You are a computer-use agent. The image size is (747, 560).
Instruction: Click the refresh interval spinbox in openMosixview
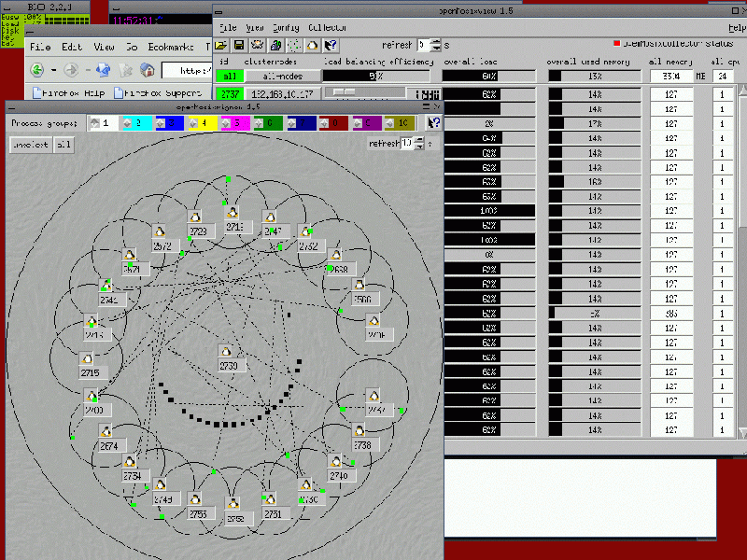coord(424,45)
